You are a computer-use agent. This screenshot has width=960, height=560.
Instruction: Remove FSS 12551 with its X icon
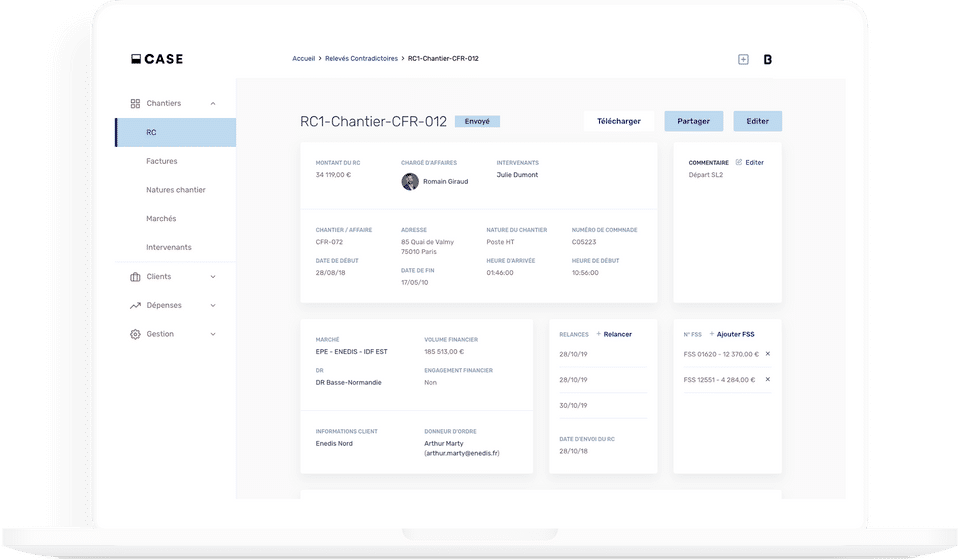coord(768,379)
